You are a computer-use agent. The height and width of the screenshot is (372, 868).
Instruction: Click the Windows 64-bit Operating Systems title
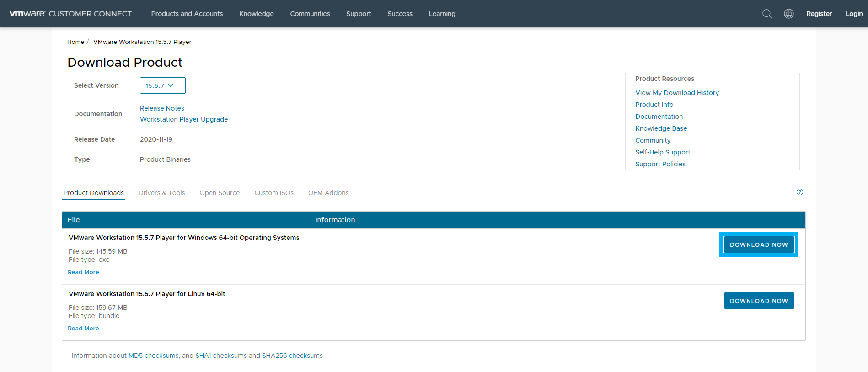[x=184, y=238]
